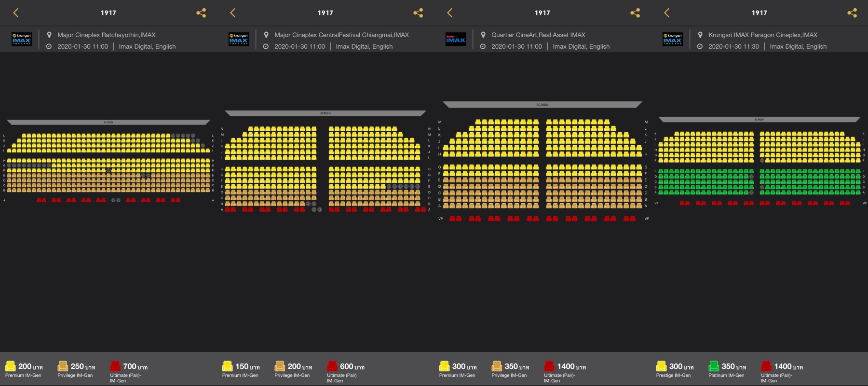868x386 pixels.
Task: Tap the '2020-01-30 11:00' showtime under Ratchayothin
Action: [82, 47]
